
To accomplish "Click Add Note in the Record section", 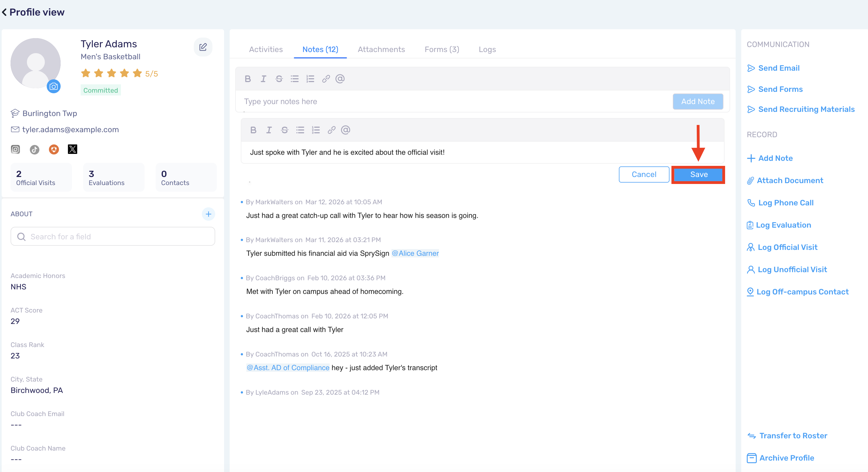I will coord(770,158).
